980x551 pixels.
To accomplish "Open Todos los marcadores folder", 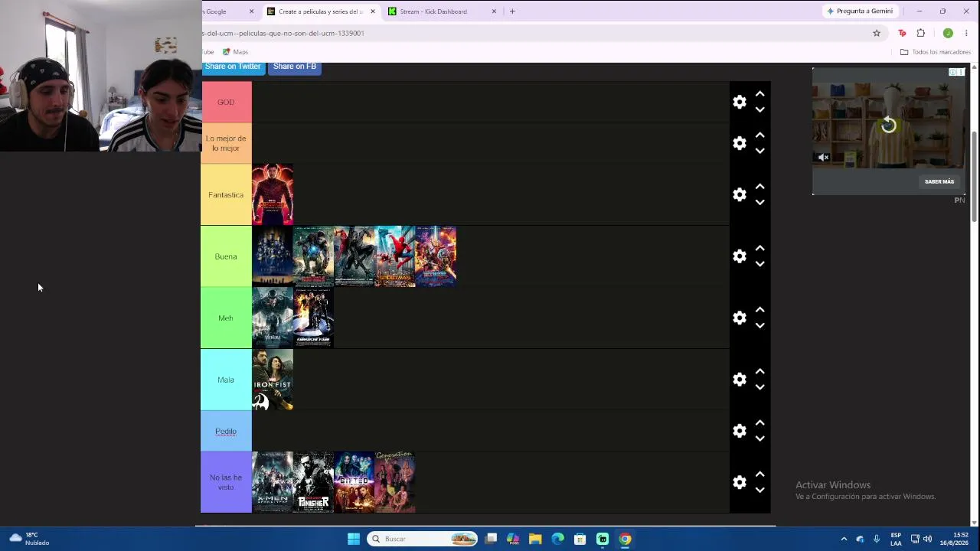I will 935,52.
